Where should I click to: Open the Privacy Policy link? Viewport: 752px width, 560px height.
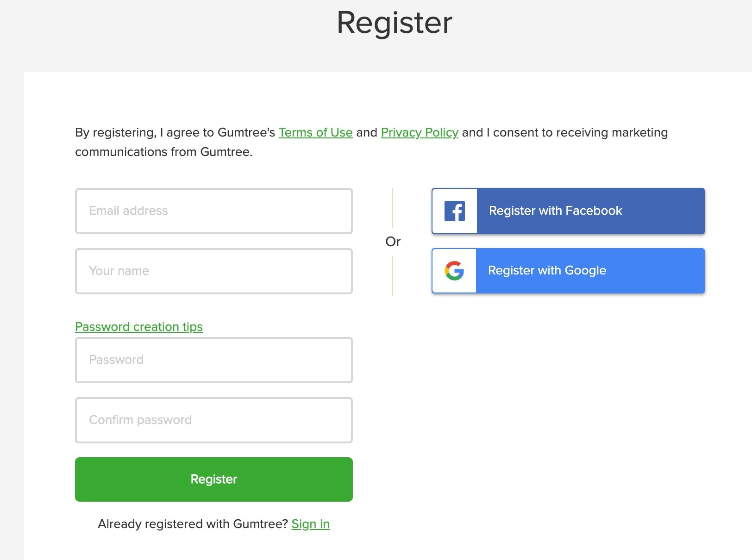[x=420, y=133]
